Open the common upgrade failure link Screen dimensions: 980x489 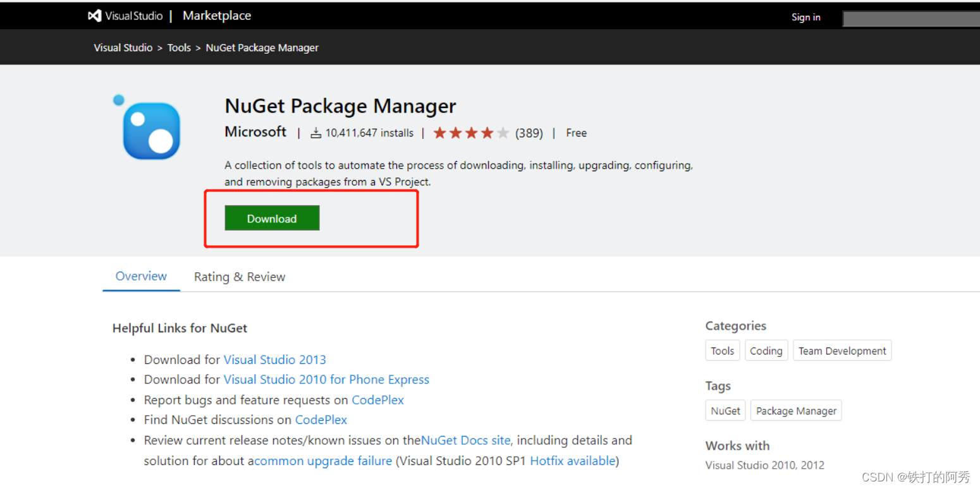click(321, 461)
